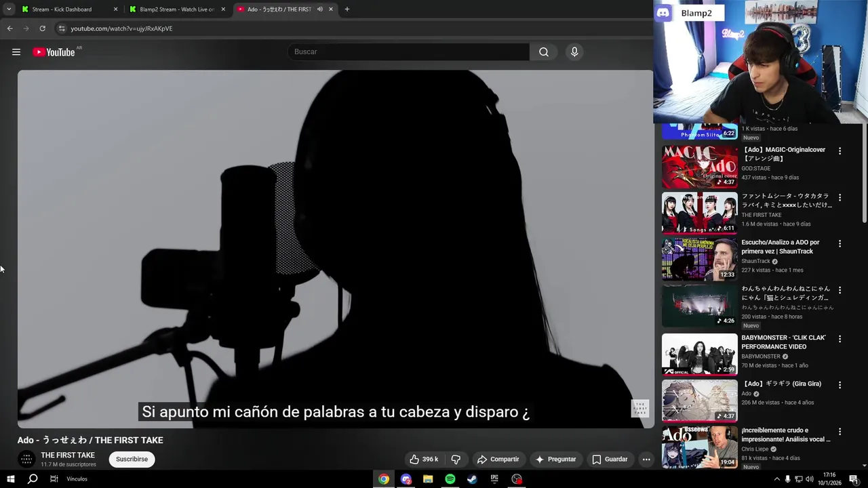Open a new Chrome tab

(x=347, y=9)
